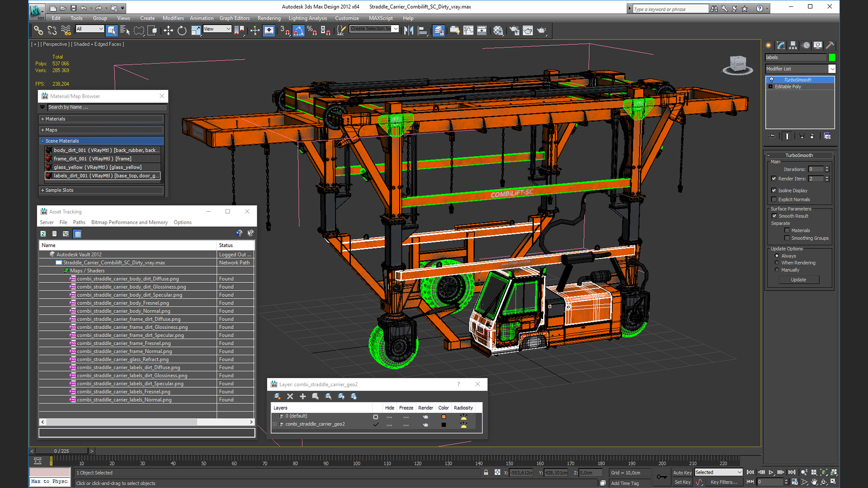
Task: Toggle Smooth Result checkbox
Action: (774, 216)
